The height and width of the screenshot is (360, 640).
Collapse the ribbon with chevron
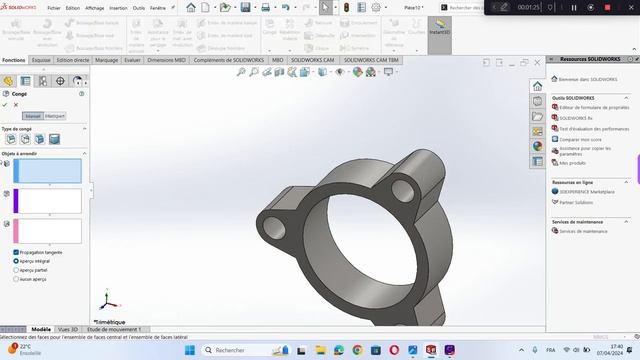[x=634, y=49]
